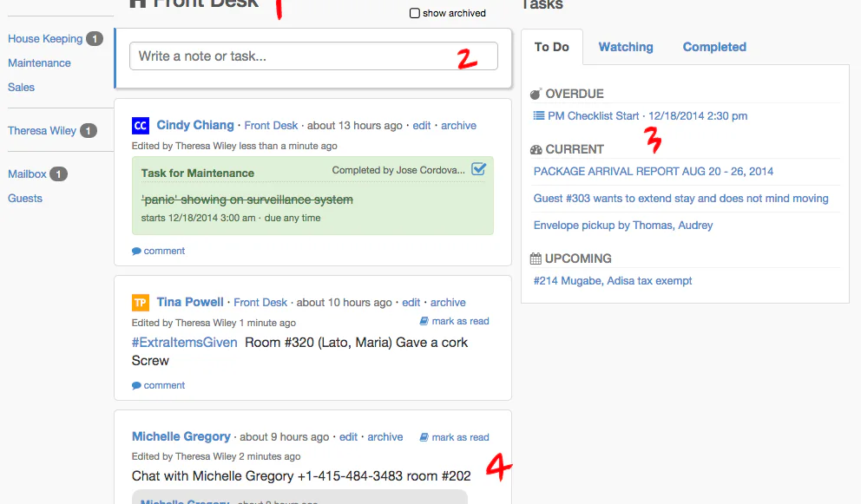Click the checklist icon beside PM Checklist Start
Screen dimensions: 861x504
coord(539,116)
